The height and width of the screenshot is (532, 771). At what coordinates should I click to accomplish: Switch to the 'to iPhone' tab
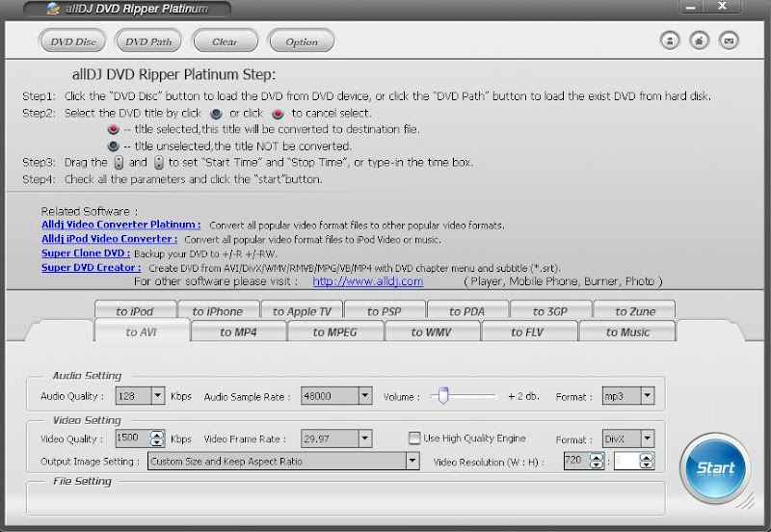coord(219,310)
